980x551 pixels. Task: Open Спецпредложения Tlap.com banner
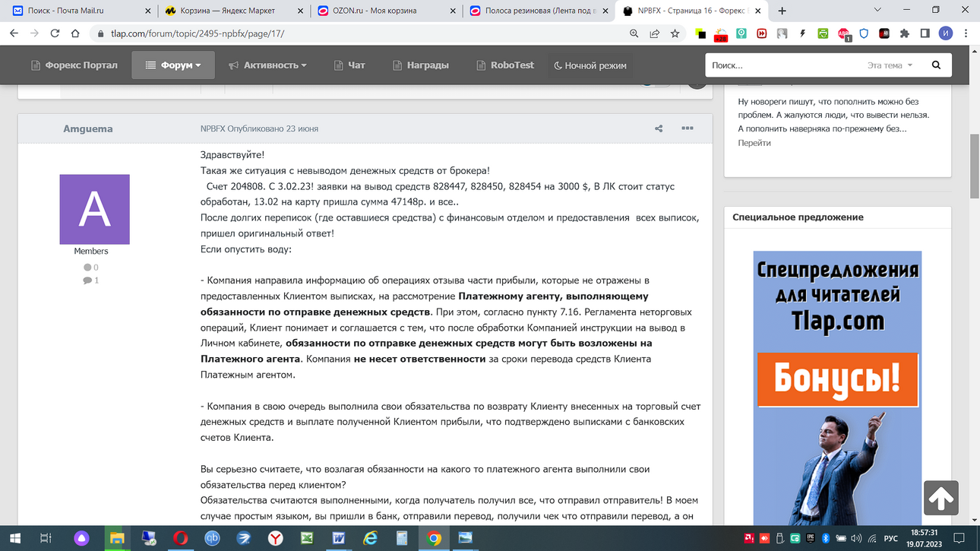point(837,388)
